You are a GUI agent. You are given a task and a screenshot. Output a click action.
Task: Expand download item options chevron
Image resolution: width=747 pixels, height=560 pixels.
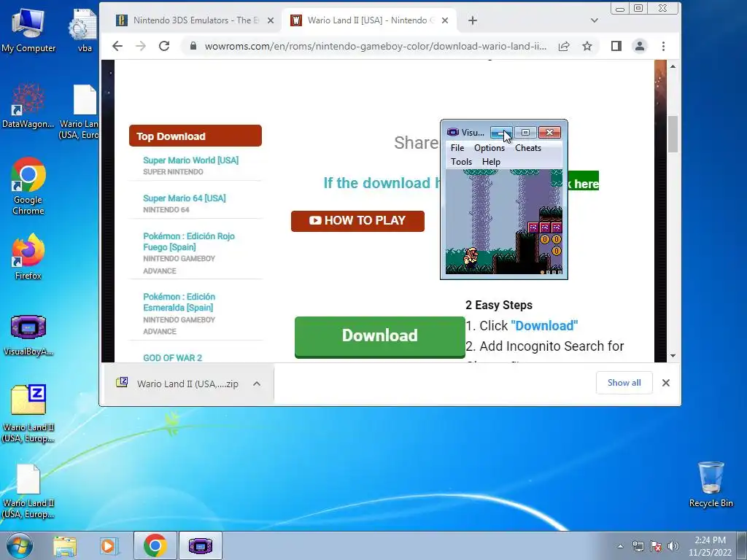pyautogui.click(x=257, y=384)
